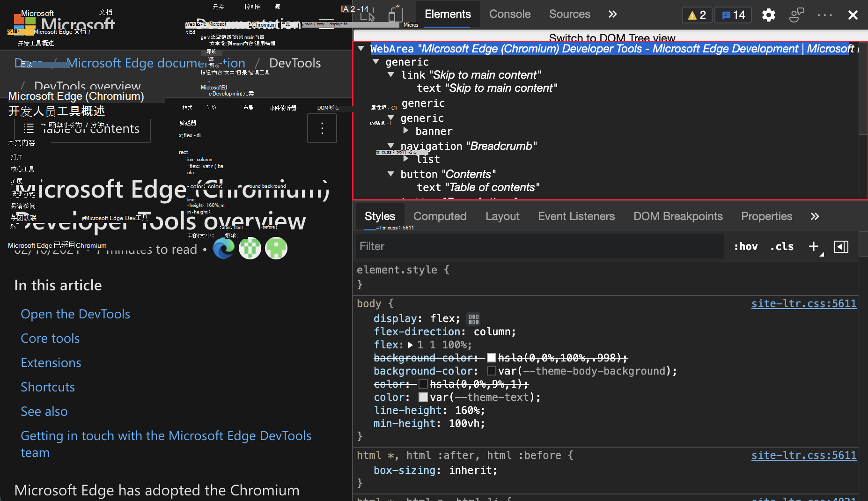This screenshot has height=501, width=868.
Task: Open the Styles tab
Action: [x=380, y=216]
